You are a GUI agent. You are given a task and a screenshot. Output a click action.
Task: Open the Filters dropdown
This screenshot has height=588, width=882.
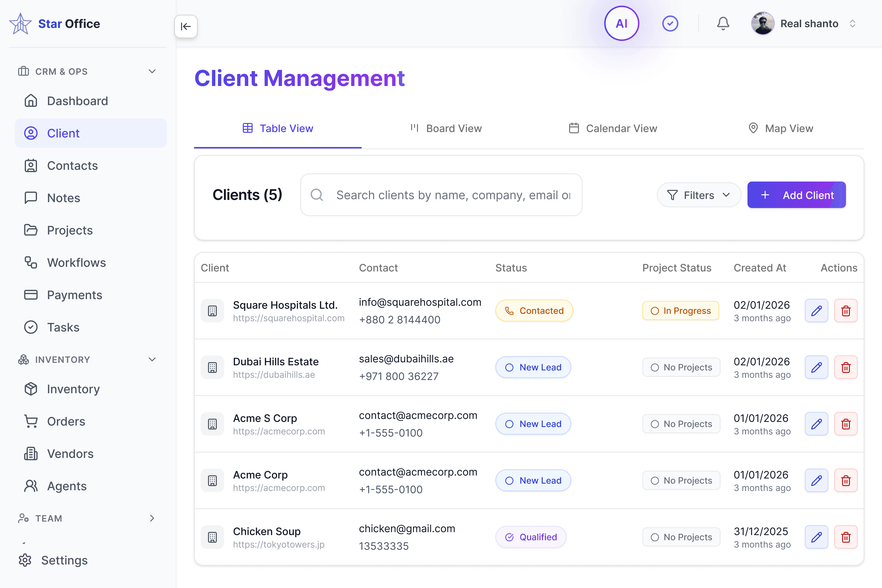[x=699, y=195]
